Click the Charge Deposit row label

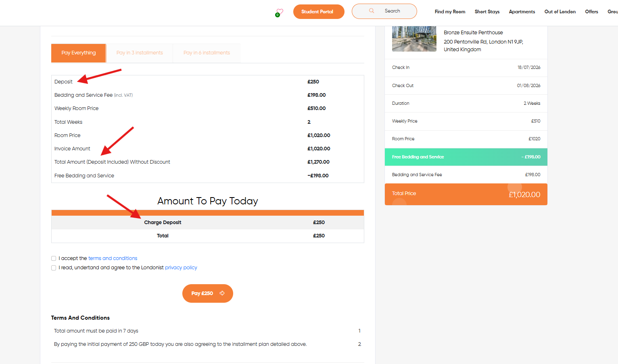pyautogui.click(x=163, y=223)
